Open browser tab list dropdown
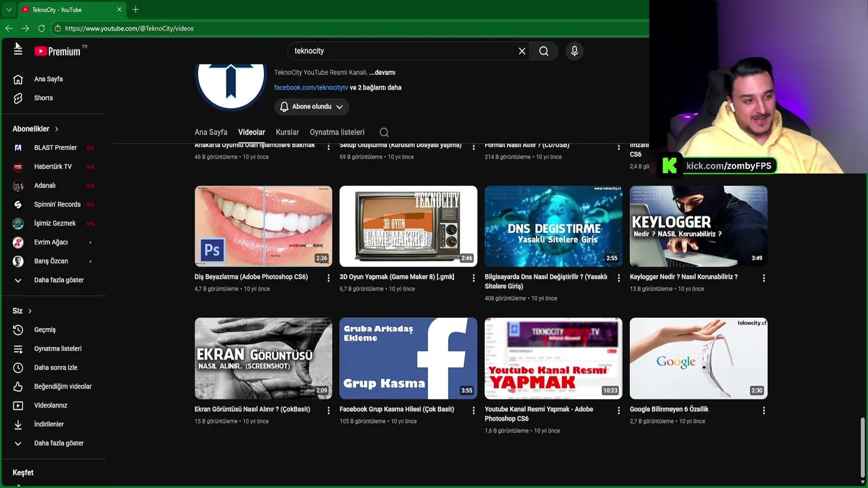This screenshot has height=488, width=868. [8, 9]
